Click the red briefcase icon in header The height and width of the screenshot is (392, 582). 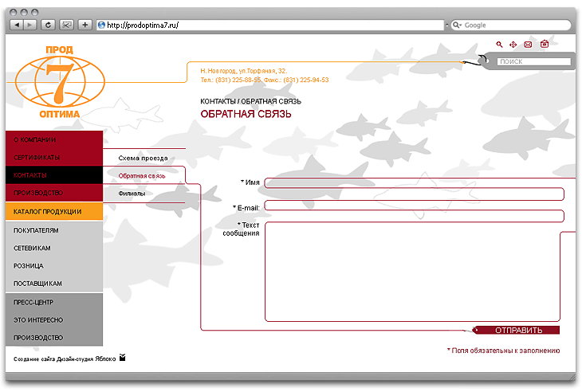(x=545, y=44)
